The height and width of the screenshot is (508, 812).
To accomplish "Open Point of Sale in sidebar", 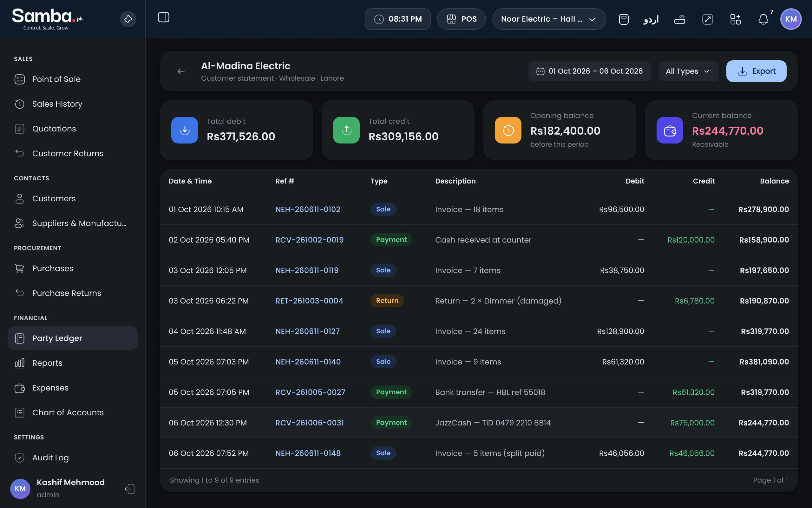I will (x=72, y=79).
